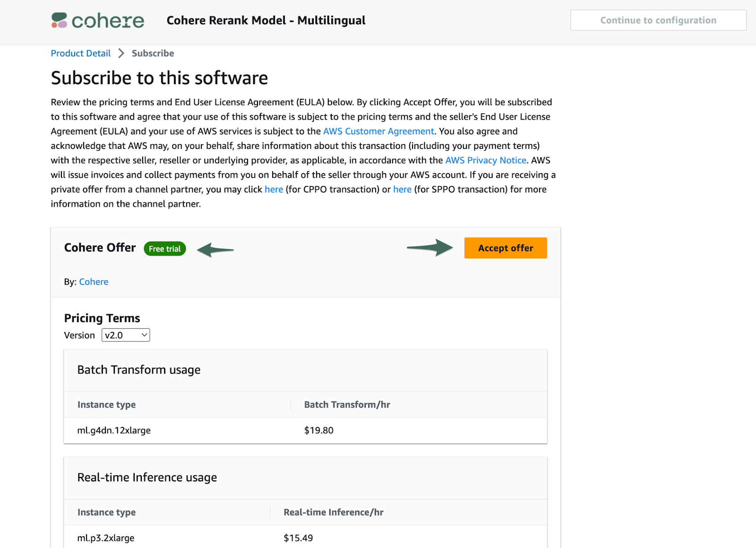
Task: Select the ml.g4dn.12xlarge instance cell
Action: pos(114,430)
